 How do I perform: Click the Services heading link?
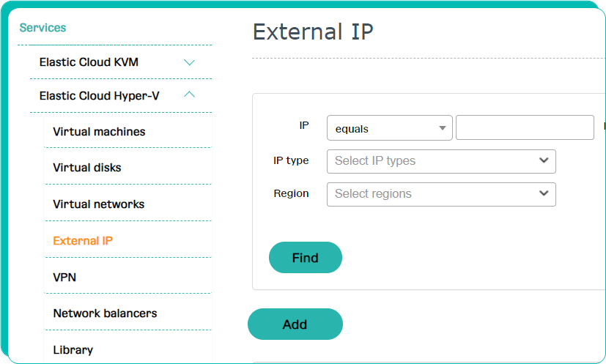click(43, 28)
